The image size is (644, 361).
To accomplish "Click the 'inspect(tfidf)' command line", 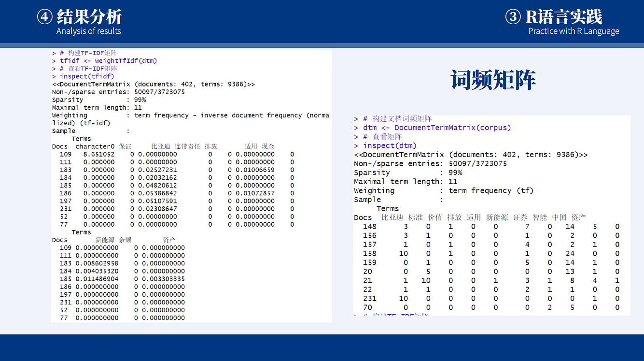I will 87,76.
